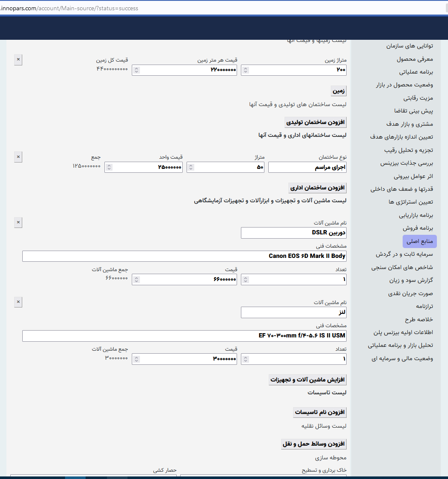Focus the متراژ زمین field with ۲۰۰
This screenshot has height=479, width=448.
294,70
